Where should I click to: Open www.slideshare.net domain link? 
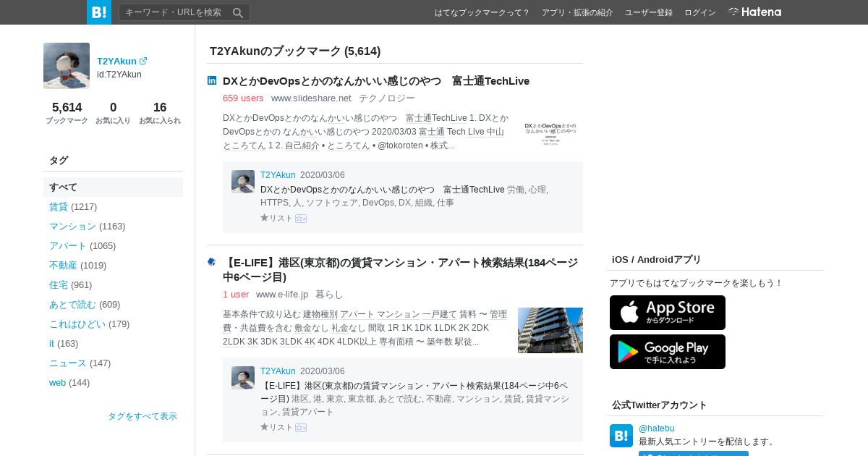311,98
